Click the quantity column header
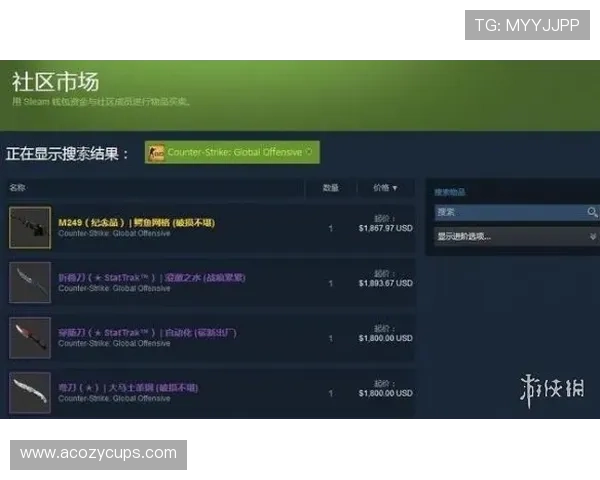This screenshot has height=480, width=600. [x=331, y=188]
